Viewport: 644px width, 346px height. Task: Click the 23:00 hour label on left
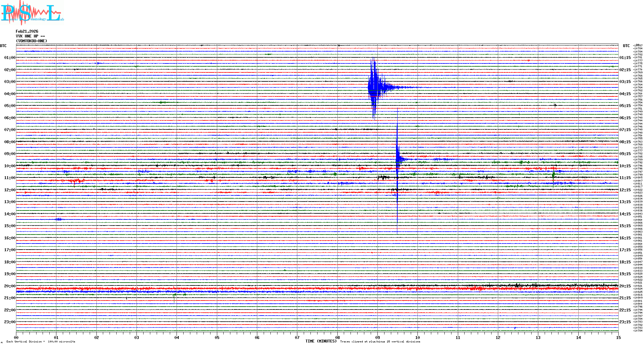[x=10, y=322]
